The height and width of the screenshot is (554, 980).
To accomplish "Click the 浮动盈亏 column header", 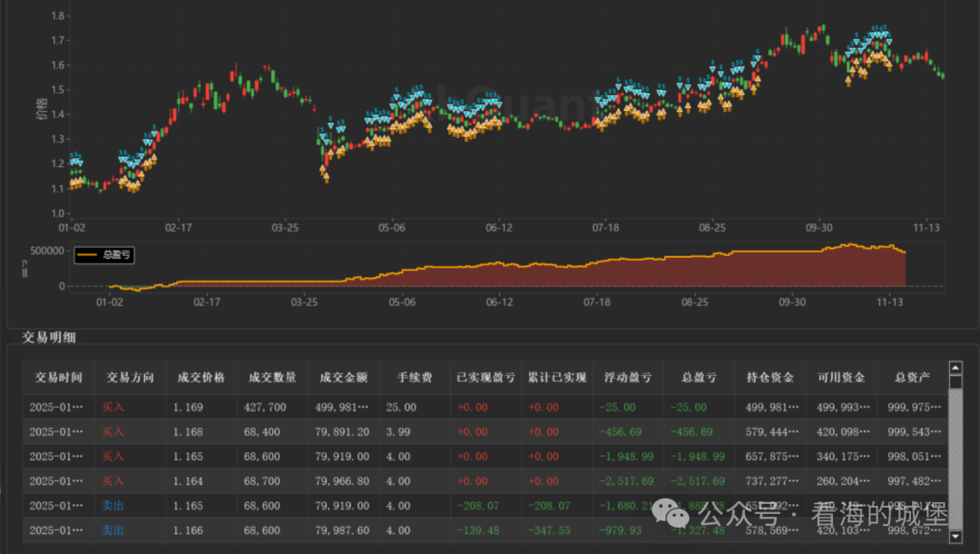I will click(628, 378).
